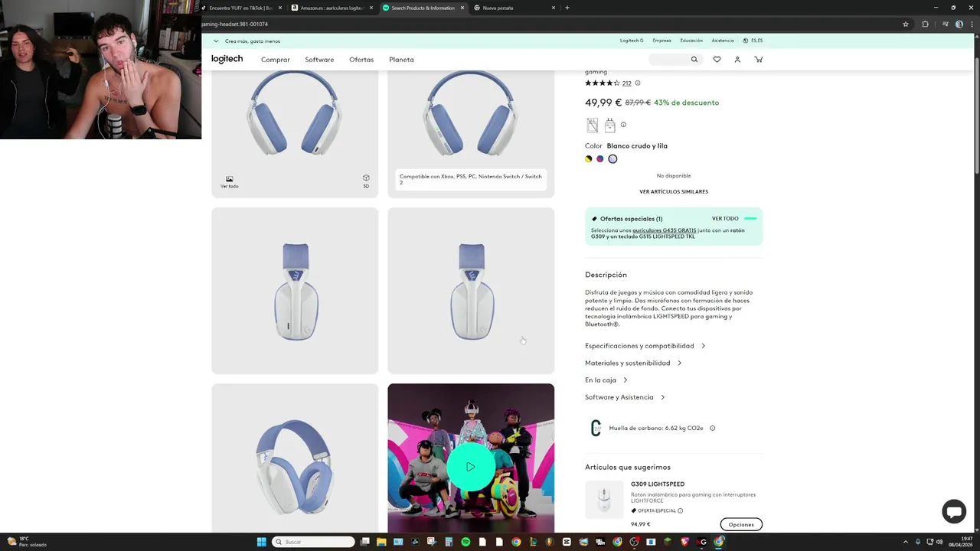Open the ES.ES region globe selector
The height and width of the screenshot is (551, 980).
(753, 41)
